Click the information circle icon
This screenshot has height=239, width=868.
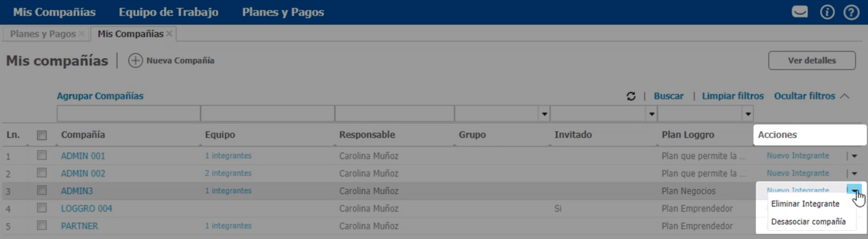pyautogui.click(x=827, y=12)
